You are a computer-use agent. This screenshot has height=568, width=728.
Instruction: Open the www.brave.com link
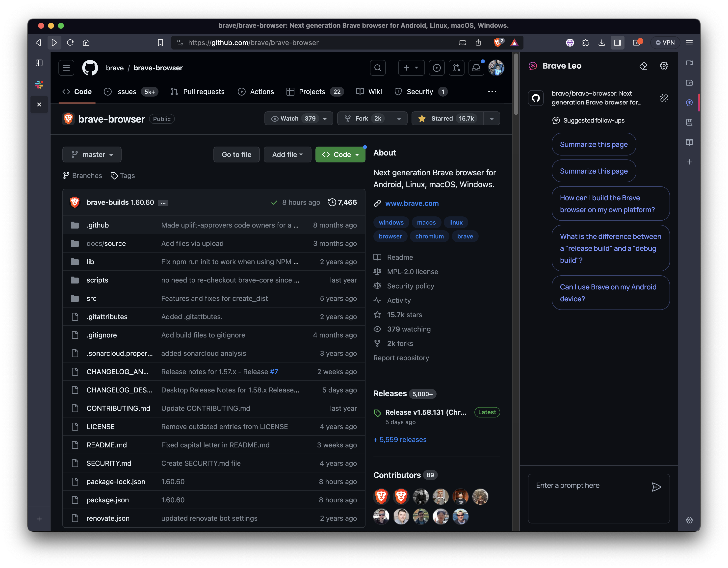(x=412, y=203)
